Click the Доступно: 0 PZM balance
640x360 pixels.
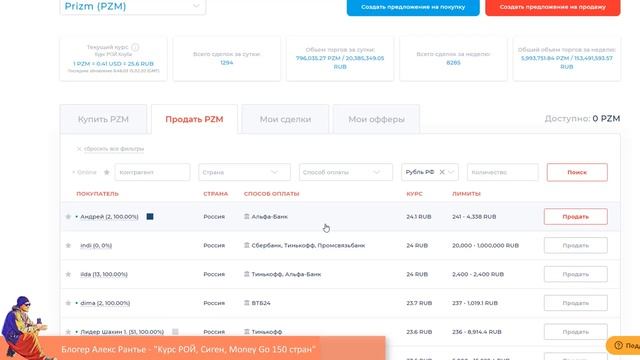pos(582,119)
